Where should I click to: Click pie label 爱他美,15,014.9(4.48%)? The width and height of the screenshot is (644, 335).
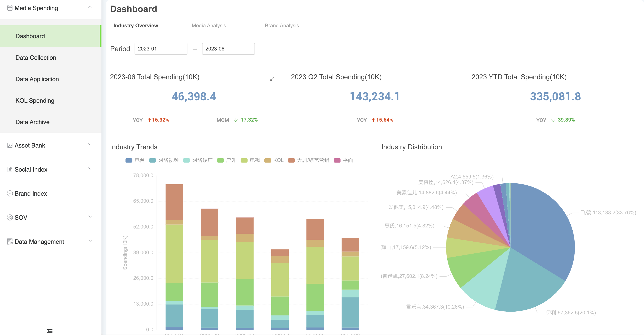tap(416, 207)
